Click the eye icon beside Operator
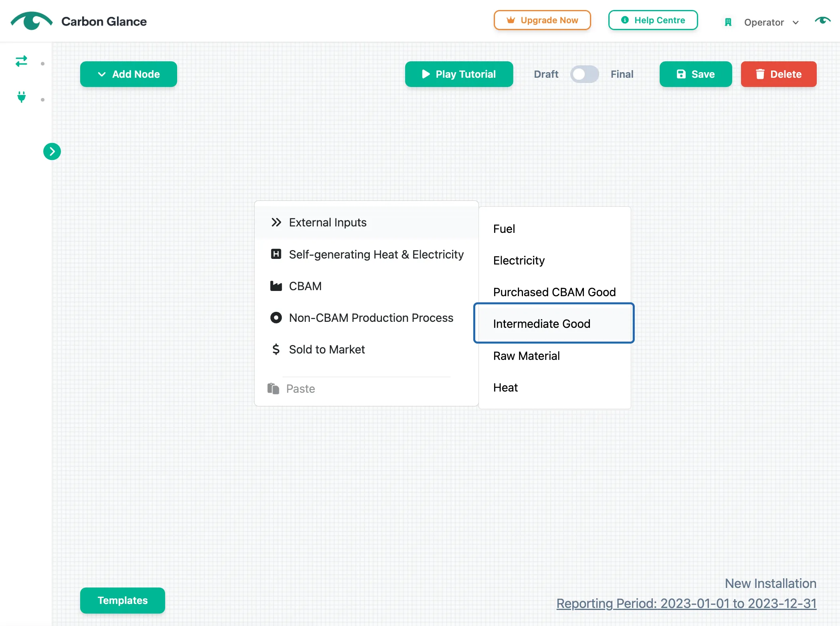This screenshot has height=626, width=840. click(x=823, y=20)
